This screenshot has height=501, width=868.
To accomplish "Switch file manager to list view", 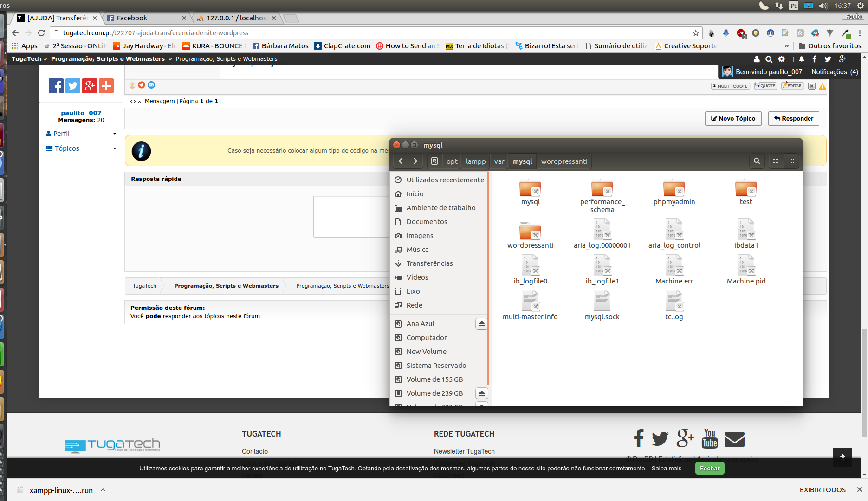I will tap(776, 161).
